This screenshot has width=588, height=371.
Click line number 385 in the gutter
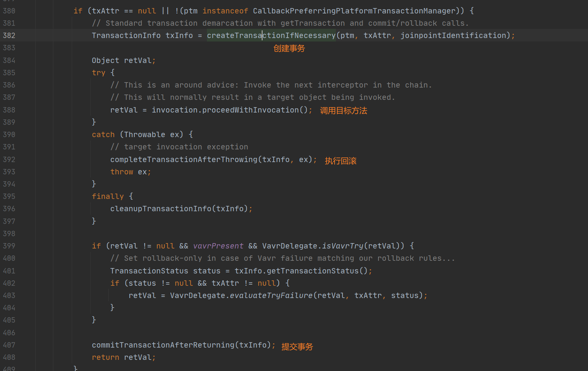pos(9,73)
